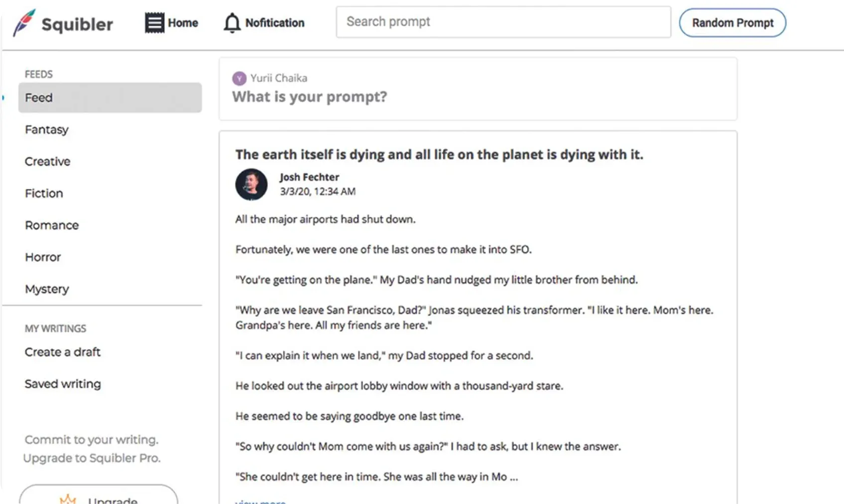Click the Home list icon
844x504 pixels.
tap(154, 23)
